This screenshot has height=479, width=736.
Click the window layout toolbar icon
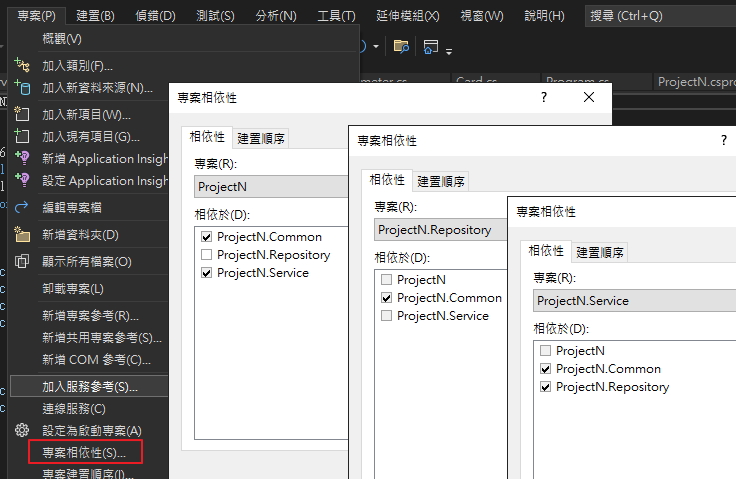(x=430, y=46)
